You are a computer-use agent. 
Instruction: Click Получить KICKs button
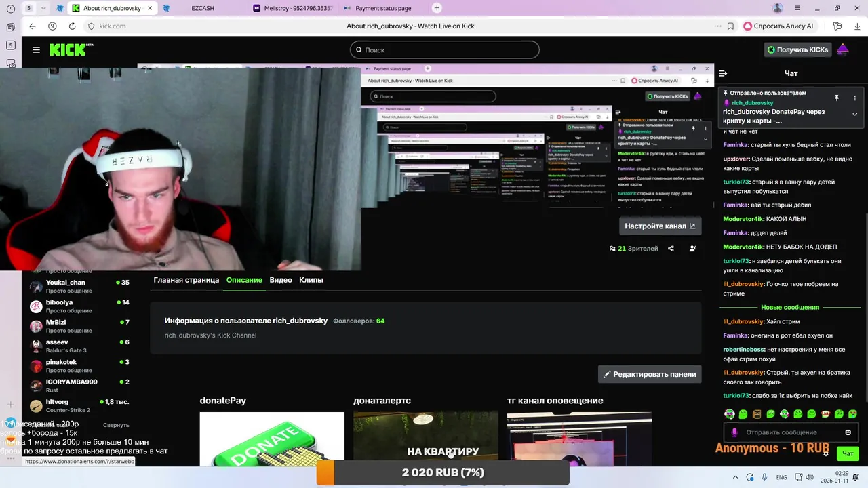pos(797,49)
